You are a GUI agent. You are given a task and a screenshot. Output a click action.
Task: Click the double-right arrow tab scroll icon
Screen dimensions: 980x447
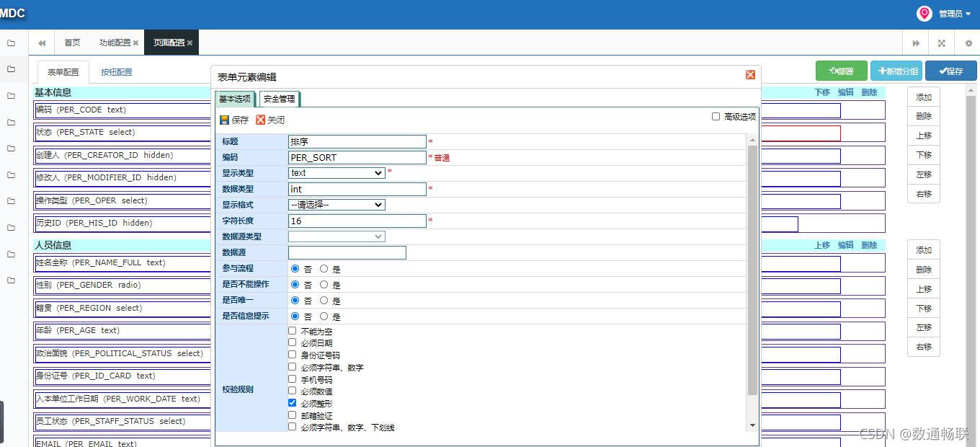(916, 43)
